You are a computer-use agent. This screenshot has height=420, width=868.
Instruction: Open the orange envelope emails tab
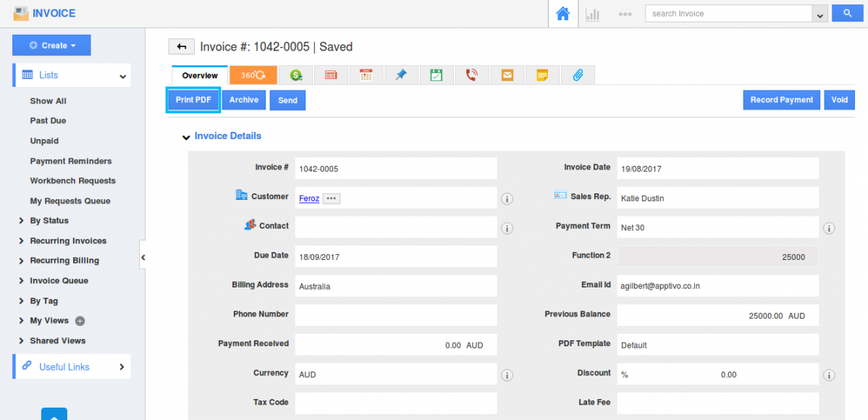point(507,75)
